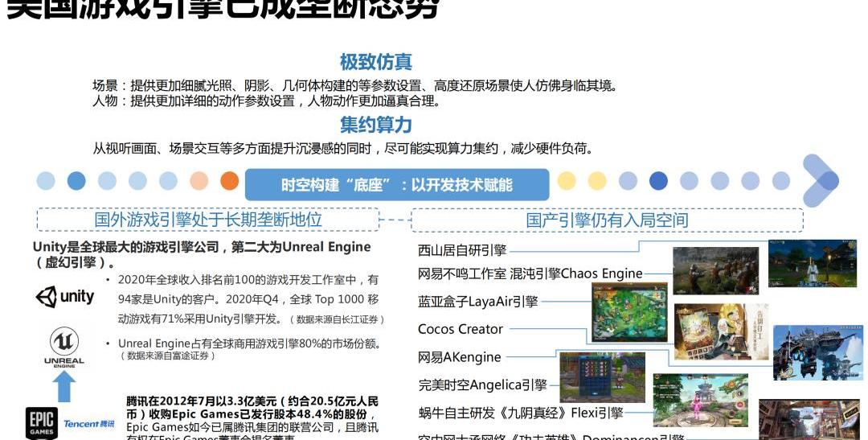
Task: Open the inventory grid game thumbnail
Action: click(x=602, y=376)
